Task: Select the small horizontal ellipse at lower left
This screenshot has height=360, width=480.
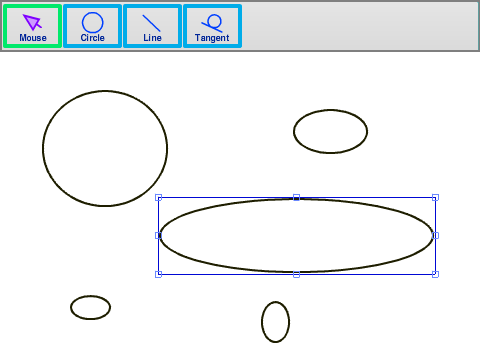Action: tap(71, 307)
